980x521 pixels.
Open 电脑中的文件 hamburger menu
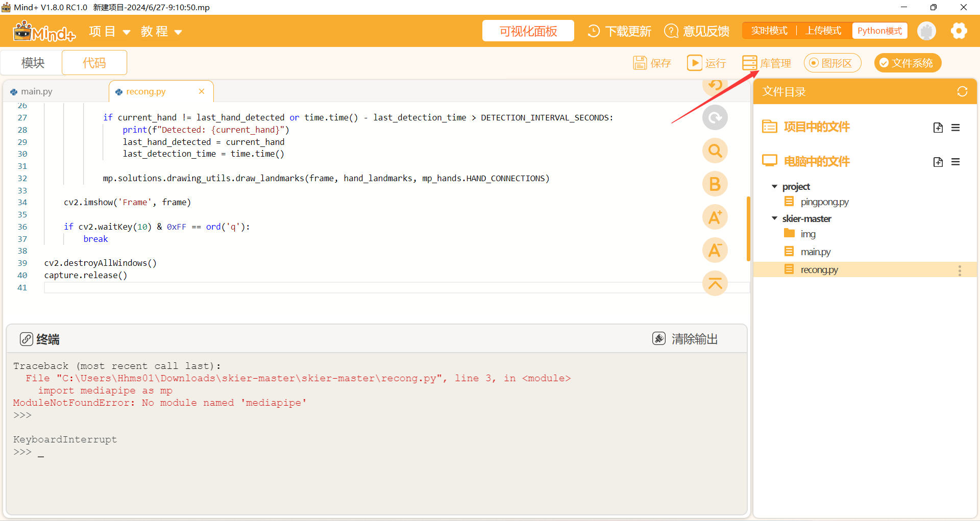(x=955, y=162)
